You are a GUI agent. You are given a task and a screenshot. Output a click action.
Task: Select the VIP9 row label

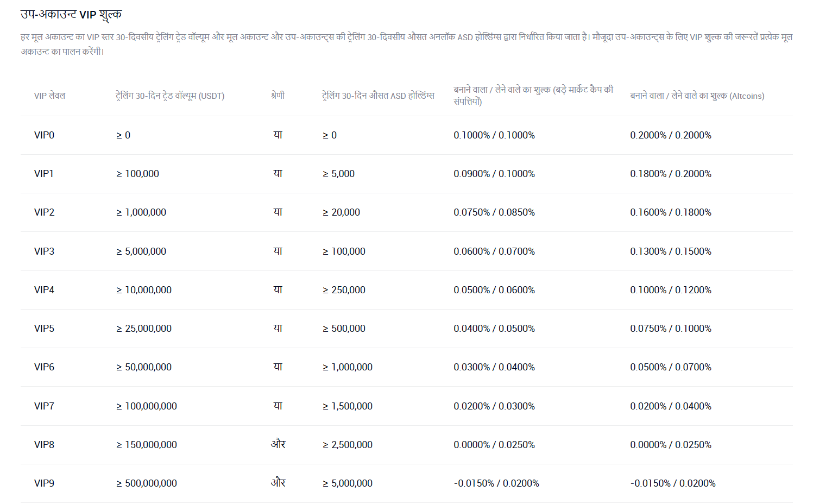tap(44, 483)
